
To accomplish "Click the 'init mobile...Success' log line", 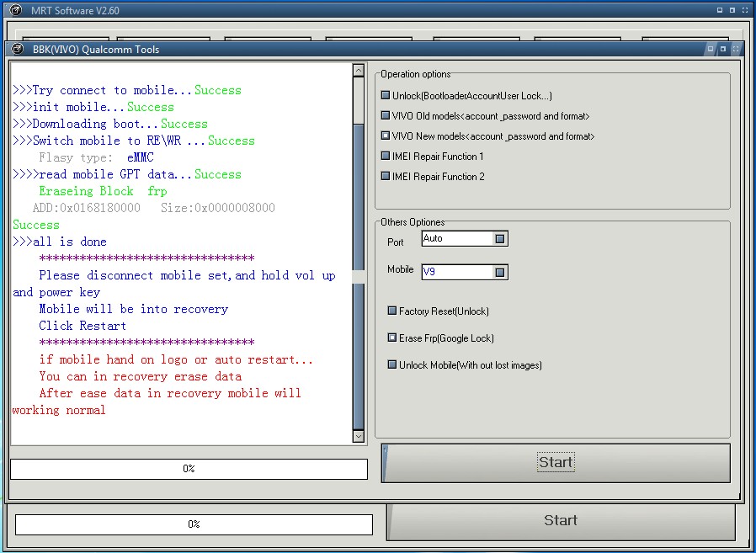I will click(x=93, y=107).
